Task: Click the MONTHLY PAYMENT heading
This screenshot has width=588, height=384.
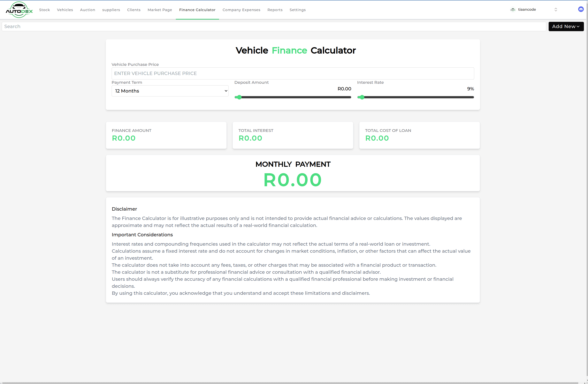Action: (293, 164)
